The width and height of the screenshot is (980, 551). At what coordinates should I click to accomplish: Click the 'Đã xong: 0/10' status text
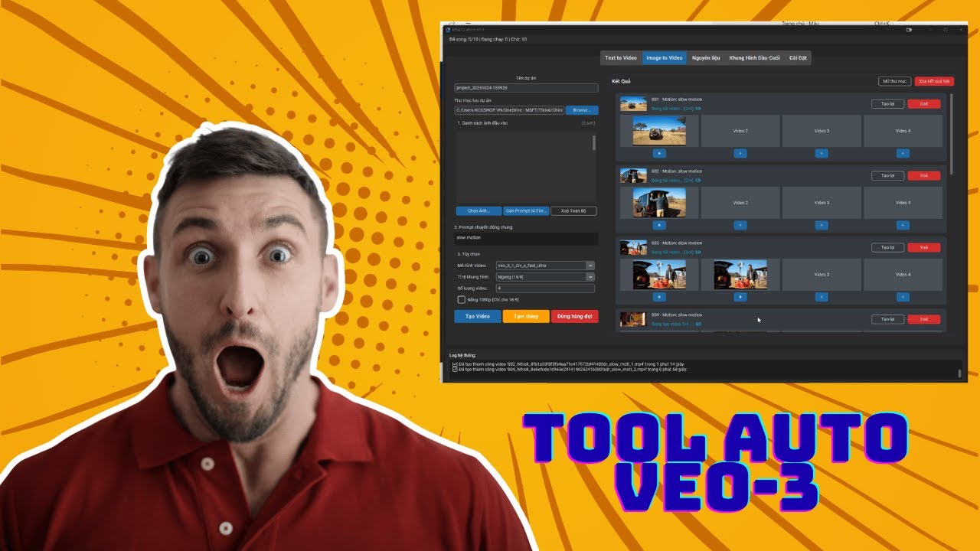463,39
